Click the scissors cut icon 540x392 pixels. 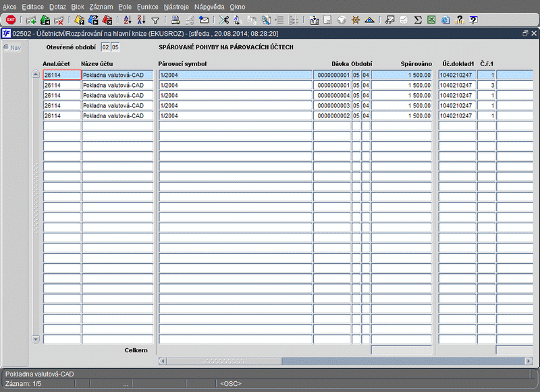(224, 20)
